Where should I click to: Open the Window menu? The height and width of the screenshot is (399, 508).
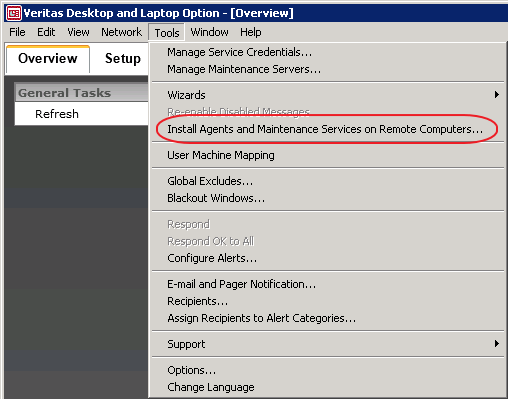coord(209,32)
